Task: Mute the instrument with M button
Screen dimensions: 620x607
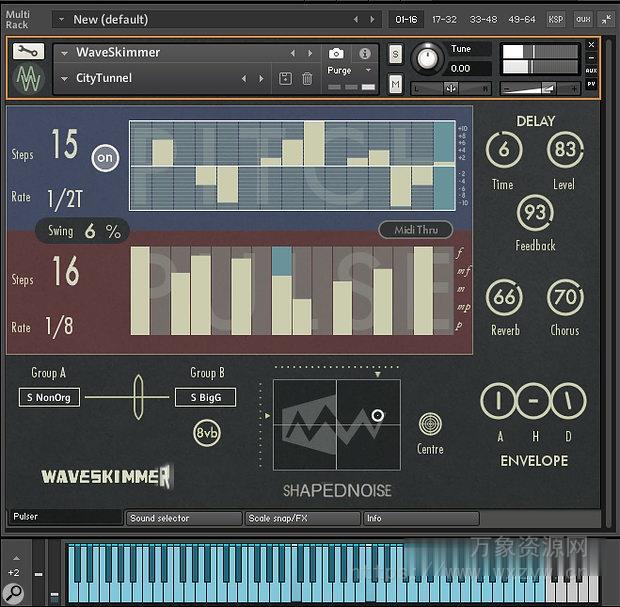Action: tap(395, 84)
